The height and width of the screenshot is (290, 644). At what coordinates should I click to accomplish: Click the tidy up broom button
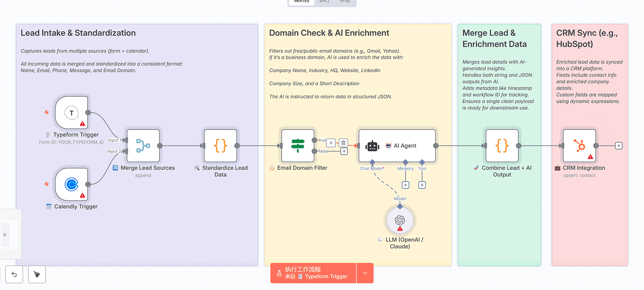point(37,274)
